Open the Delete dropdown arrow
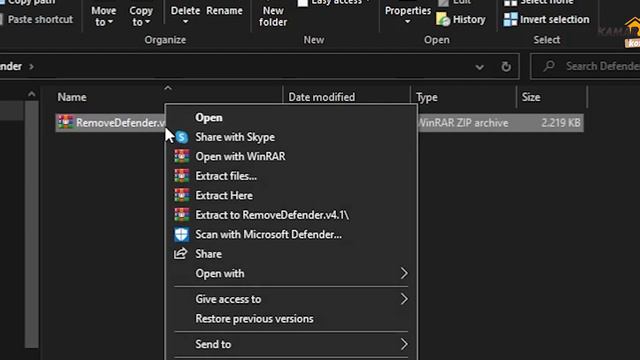 [185, 22]
